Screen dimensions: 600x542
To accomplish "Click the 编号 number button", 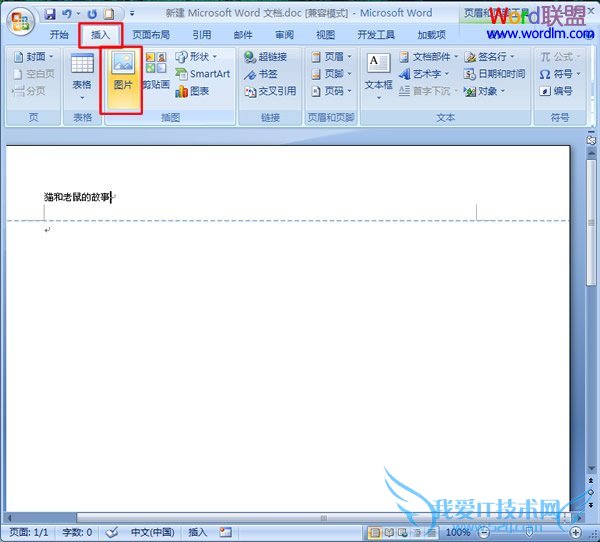I will [x=556, y=91].
